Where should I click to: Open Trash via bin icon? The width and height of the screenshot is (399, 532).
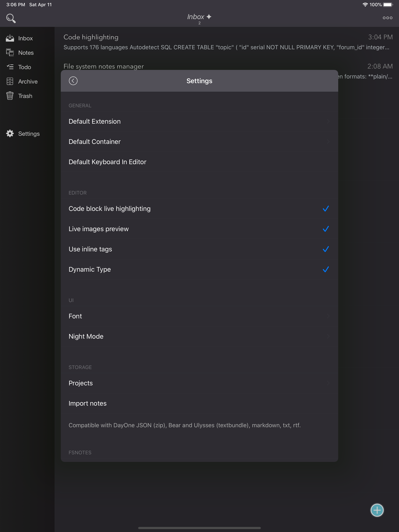10,96
